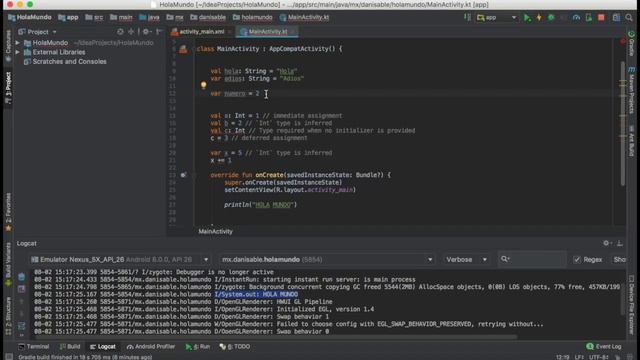Screen dimensions: 640x360
Task: Click the app breadcrumb in navigation bar
Action: pos(68,18)
